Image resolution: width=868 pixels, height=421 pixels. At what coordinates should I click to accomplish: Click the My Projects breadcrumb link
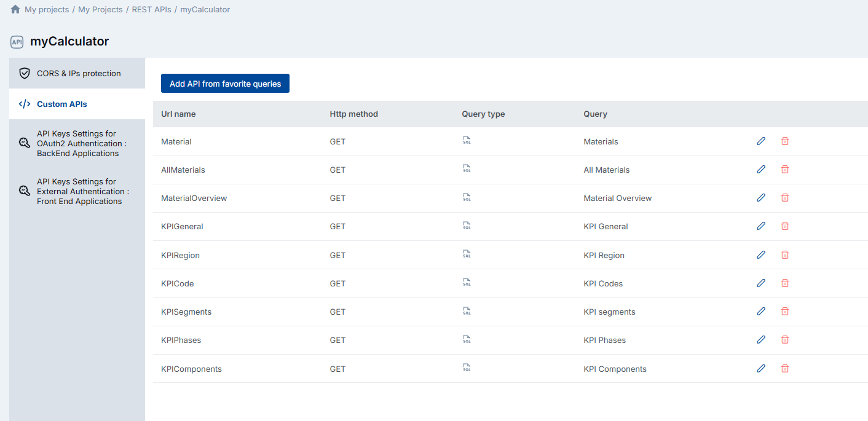tap(100, 9)
